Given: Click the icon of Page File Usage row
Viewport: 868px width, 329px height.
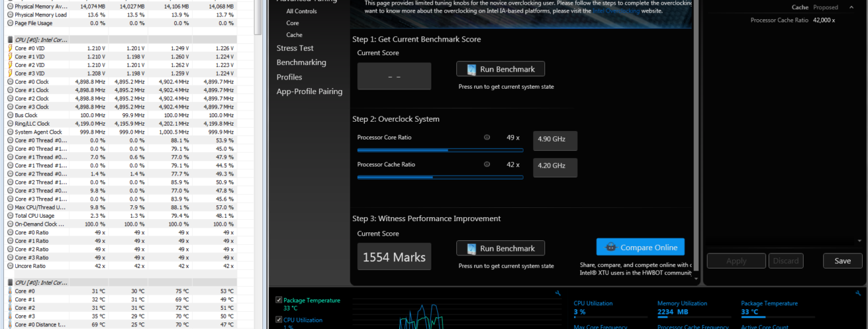Looking at the screenshot, I should pos(9,23).
